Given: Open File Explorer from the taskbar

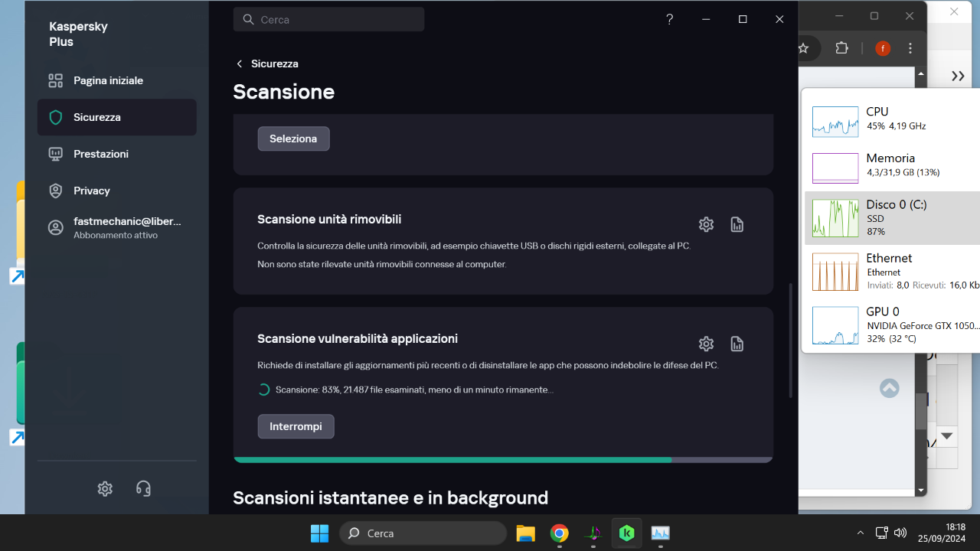Looking at the screenshot, I should pyautogui.click(x=525, y=533).
